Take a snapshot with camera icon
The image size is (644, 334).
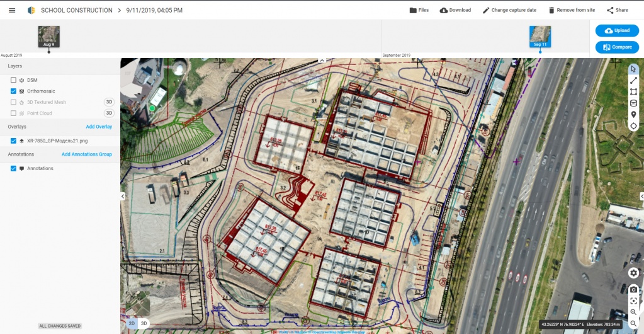click(x=633, y=289)
